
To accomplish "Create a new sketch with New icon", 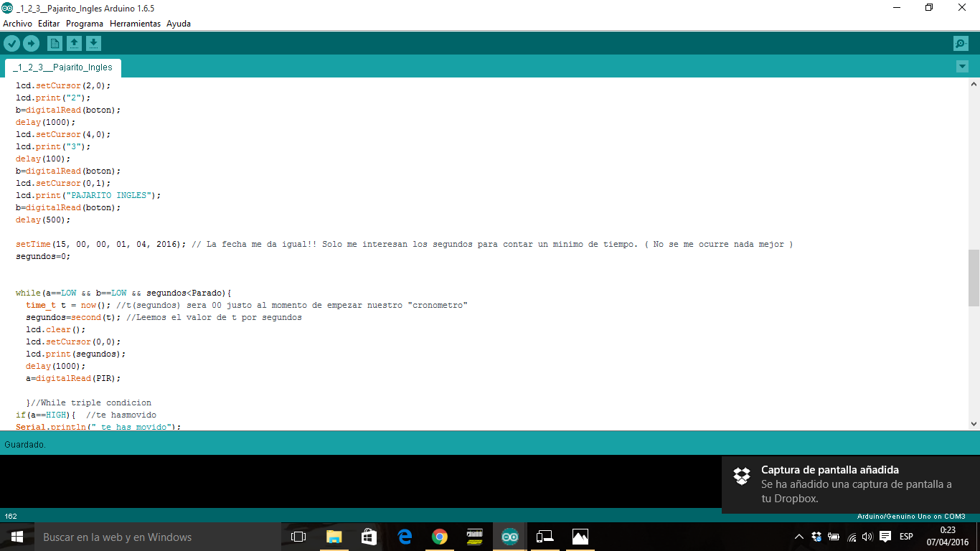I will pos(55,44).
